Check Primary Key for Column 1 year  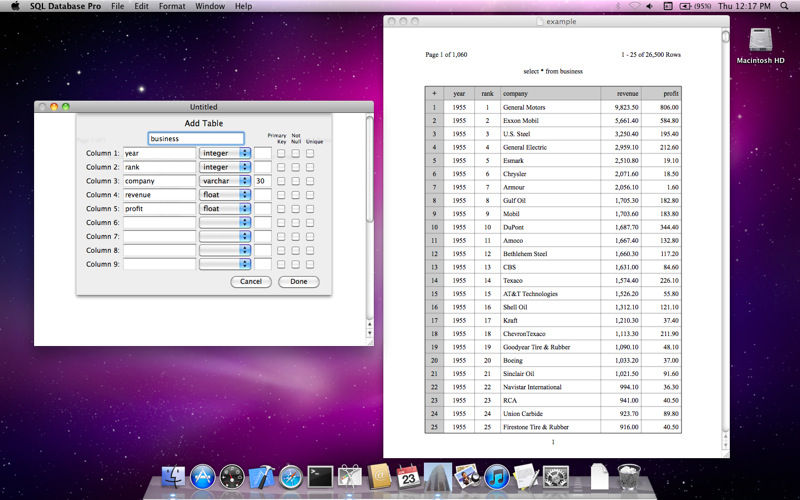(281, 153)
